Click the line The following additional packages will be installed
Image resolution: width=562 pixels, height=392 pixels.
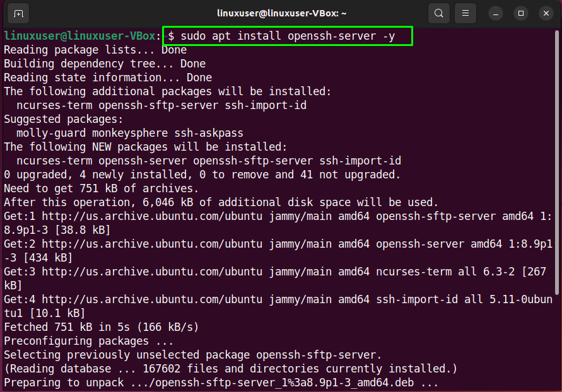[167, 91]
